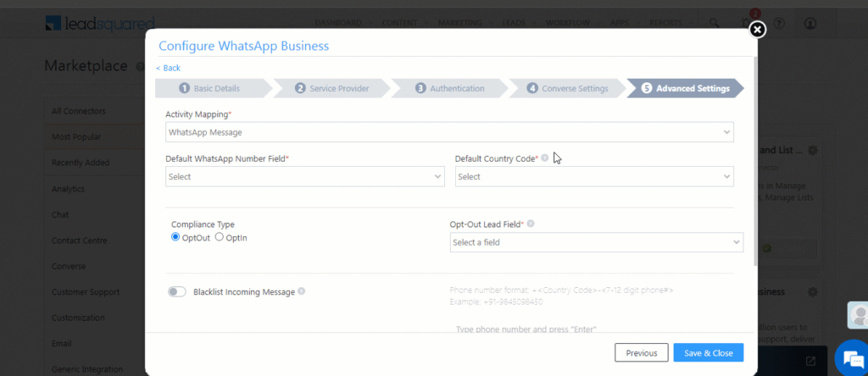Click gear icon on the 'usiness' card
Screen dimensions: 868x376
pyautogui.click(x=813, y=292)
